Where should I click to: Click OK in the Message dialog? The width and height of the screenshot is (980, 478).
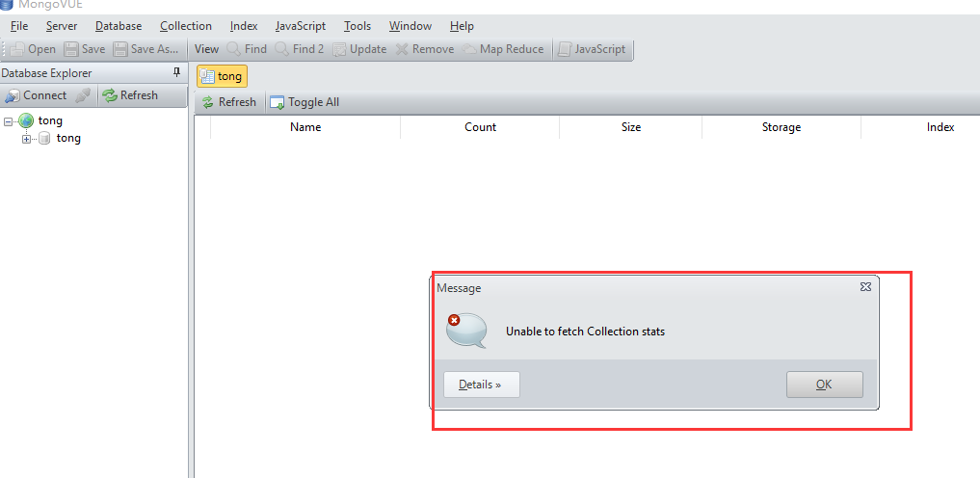pos(824,385)
